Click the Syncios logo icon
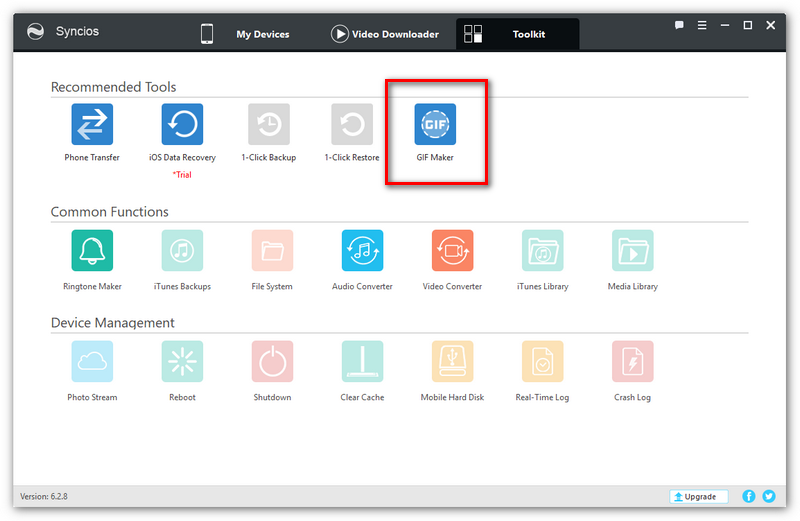The image size is (800, 521). pyautogui.click(x=36, y=32)
